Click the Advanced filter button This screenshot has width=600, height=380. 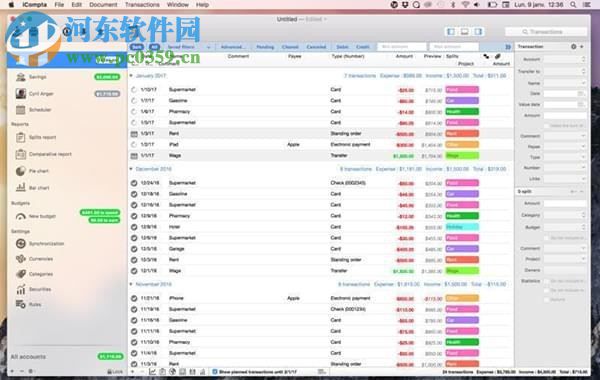(233, 47)
